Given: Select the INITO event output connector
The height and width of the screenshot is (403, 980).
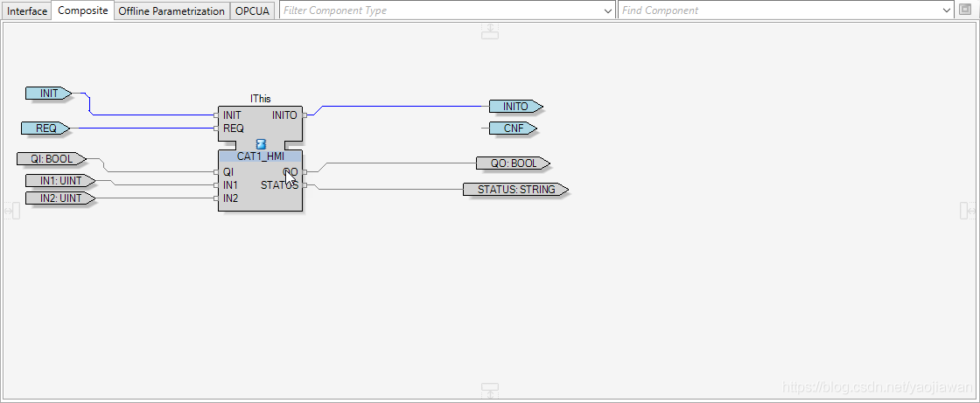Looking at the screenshot, I should click(x=515, y=107).
